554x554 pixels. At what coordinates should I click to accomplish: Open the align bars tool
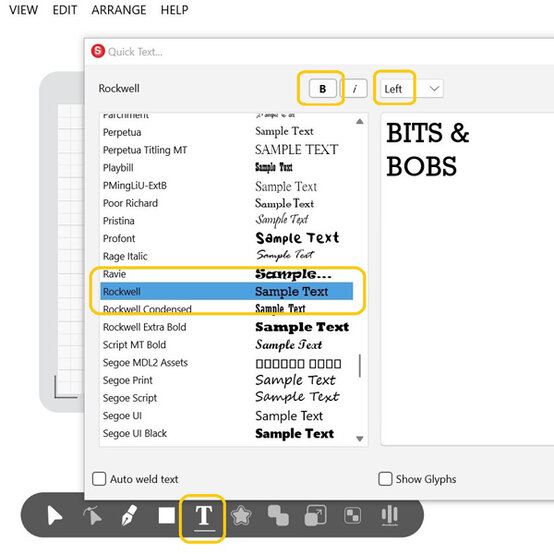click(390, 515)
